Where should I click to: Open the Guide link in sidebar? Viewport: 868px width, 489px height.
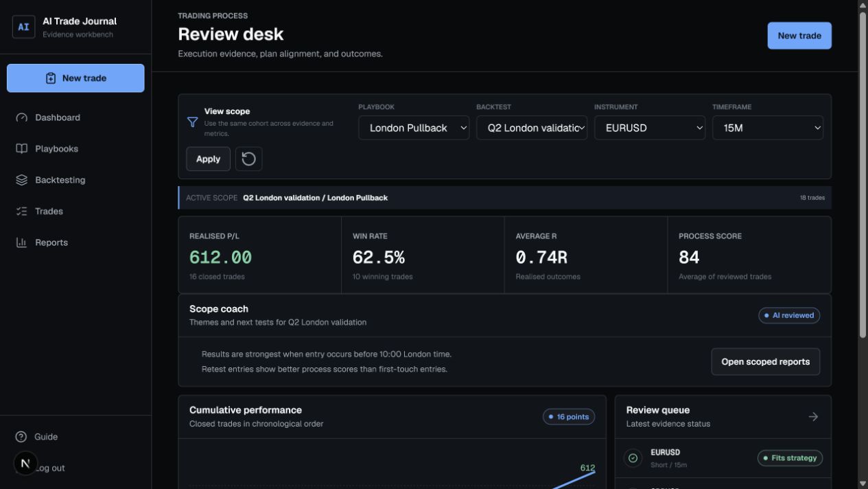point(75,437)
